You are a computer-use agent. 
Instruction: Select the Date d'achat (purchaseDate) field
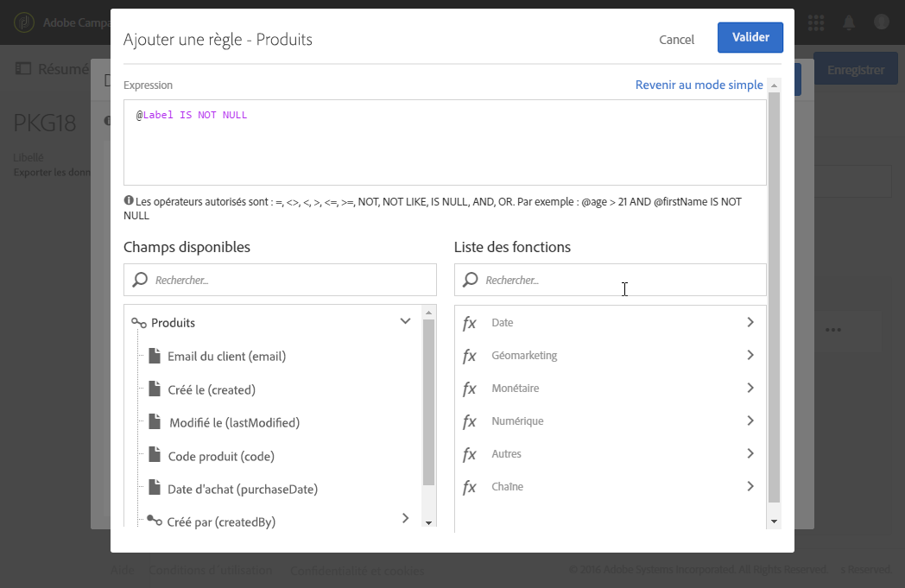point(243,490)
